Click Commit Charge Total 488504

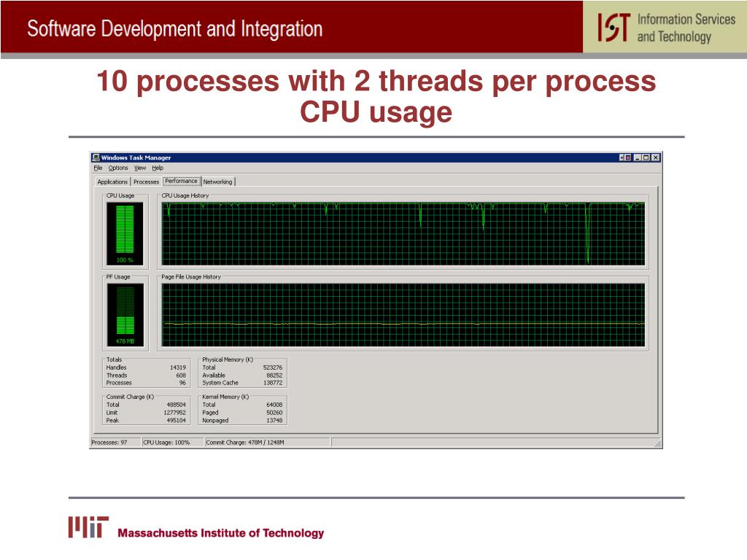(x=176, y=405)
